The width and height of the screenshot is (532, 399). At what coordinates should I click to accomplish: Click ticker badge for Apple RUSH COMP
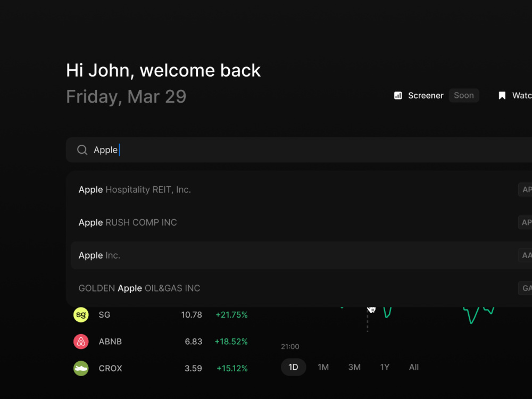pos(525,222)
